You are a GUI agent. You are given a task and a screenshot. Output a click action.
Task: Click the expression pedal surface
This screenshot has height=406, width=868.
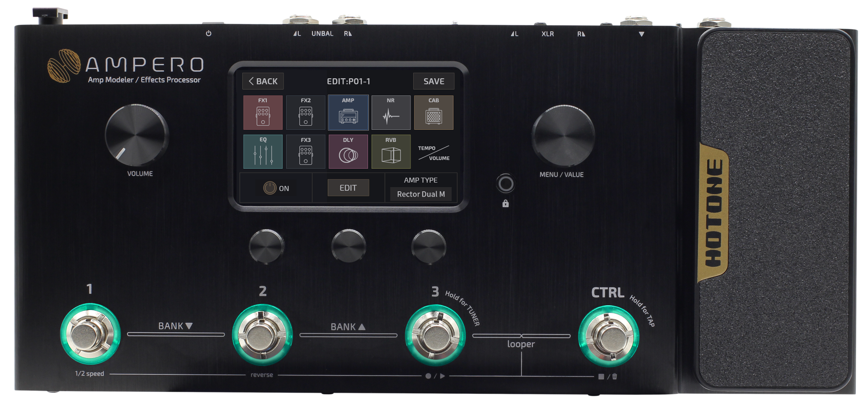tap(776, 211)
